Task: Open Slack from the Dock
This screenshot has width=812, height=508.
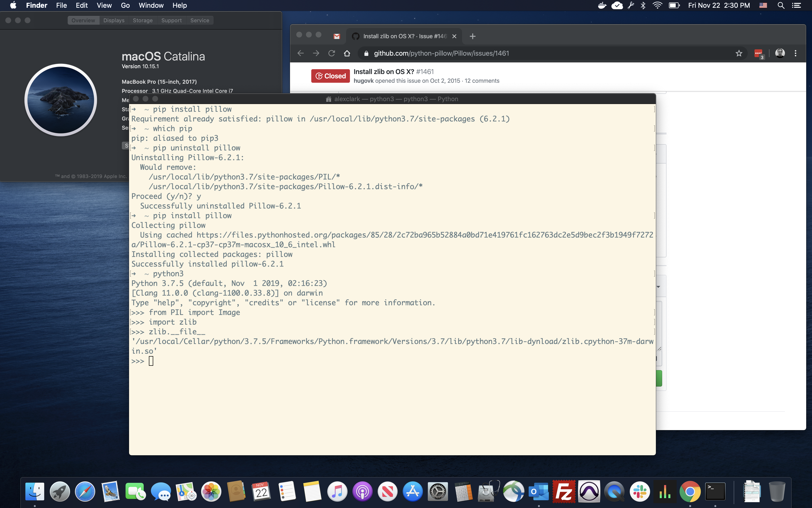Action: coord(640,492)
